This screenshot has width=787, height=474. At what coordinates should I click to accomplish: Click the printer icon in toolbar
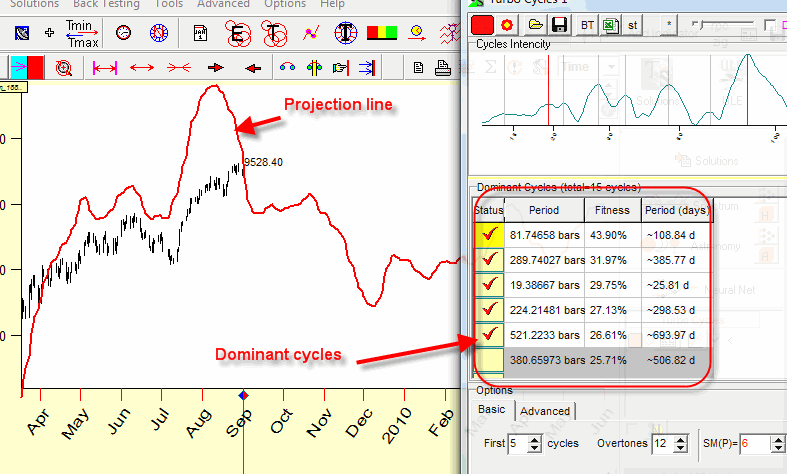tap(442, 68)
